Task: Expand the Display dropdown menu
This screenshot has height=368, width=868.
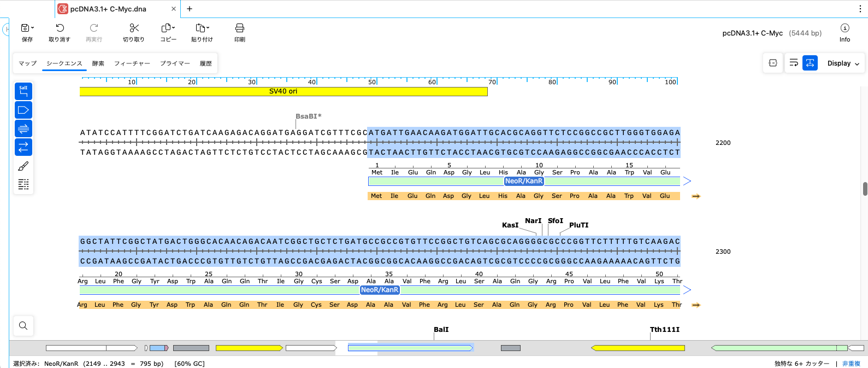Action: point(843,63)
